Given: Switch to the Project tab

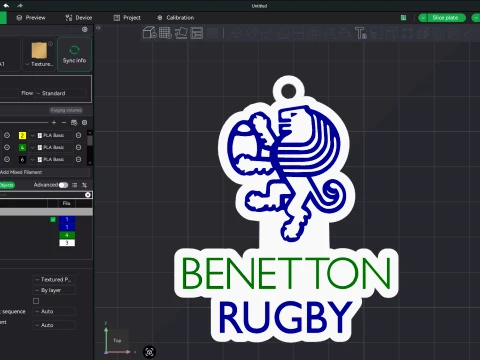Looking at the screenshot, I should [127, 18].
